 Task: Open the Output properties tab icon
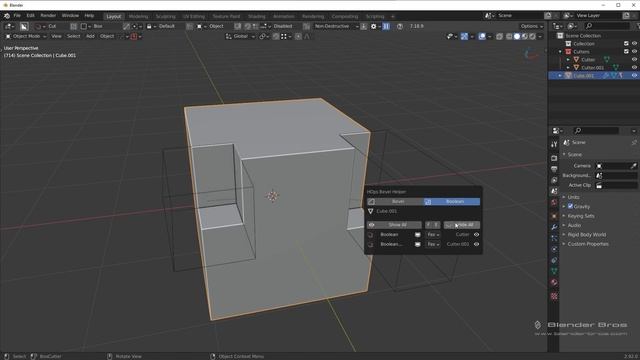click(554, 169)
